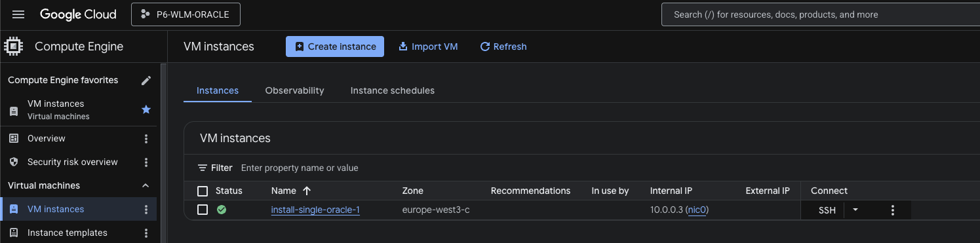Switch to the Observability tab
Screen dimensions: 980x243
(294, 90)
